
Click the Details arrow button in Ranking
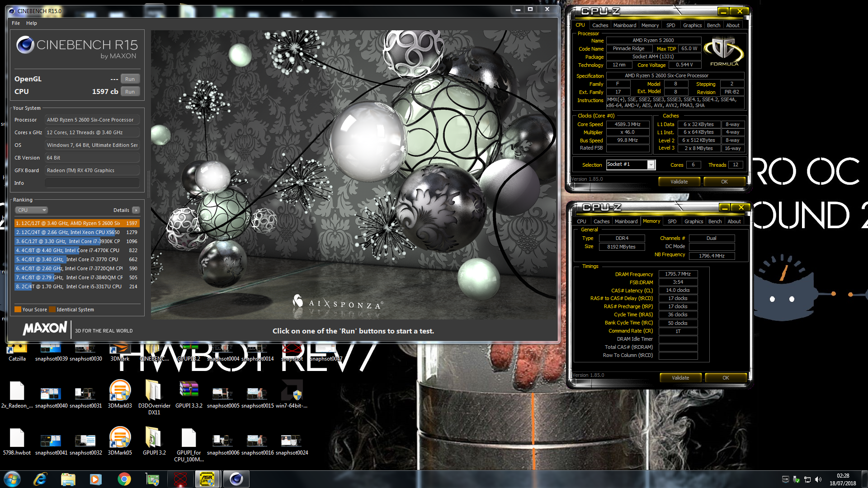(136, 210)
